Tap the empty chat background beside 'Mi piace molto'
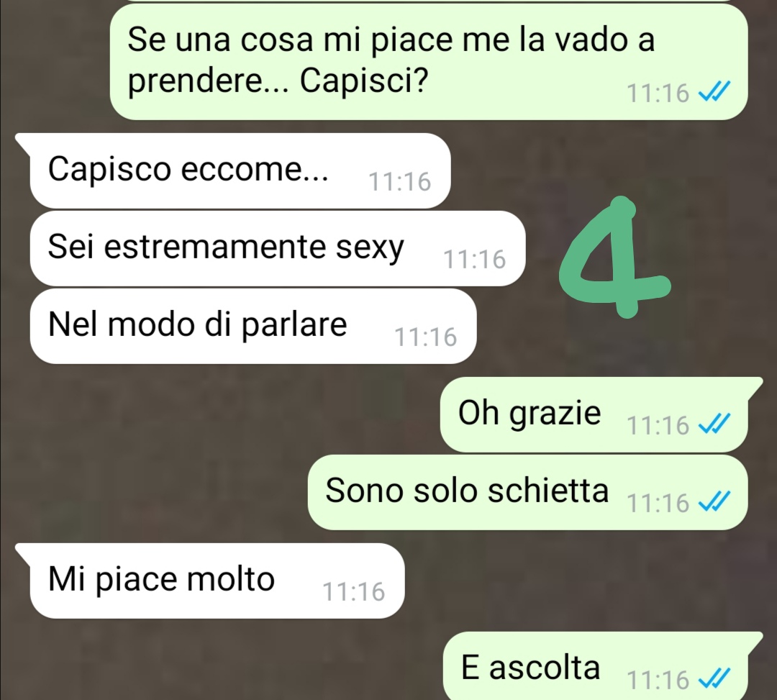 585,581
